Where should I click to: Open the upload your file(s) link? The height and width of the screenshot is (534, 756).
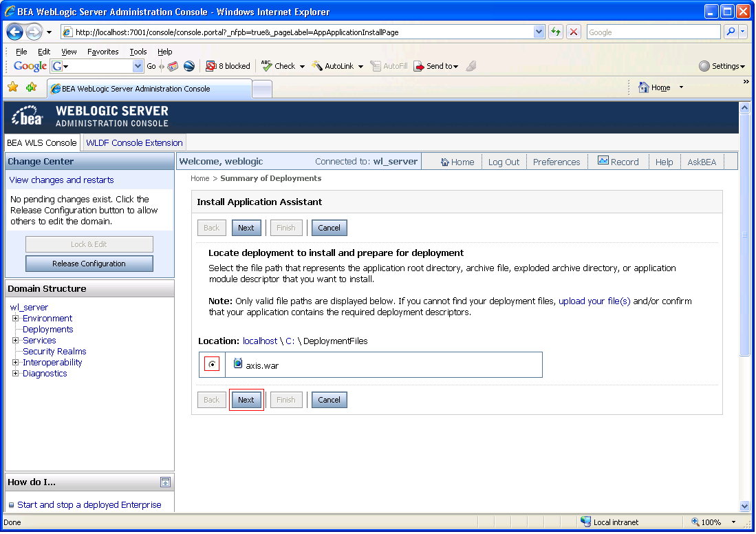(x=594, y=301)
